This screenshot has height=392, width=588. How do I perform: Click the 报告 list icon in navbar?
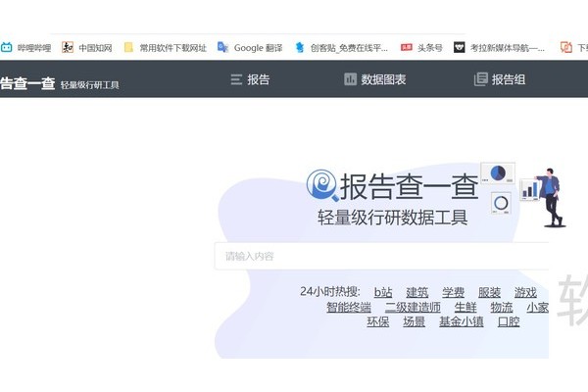236,79
